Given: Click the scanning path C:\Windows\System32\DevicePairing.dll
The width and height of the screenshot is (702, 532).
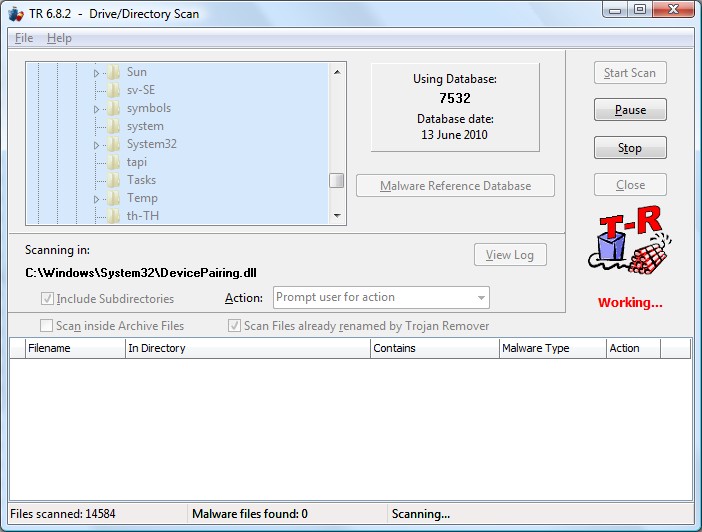Looking at the screenshot, I should point(141,273).
